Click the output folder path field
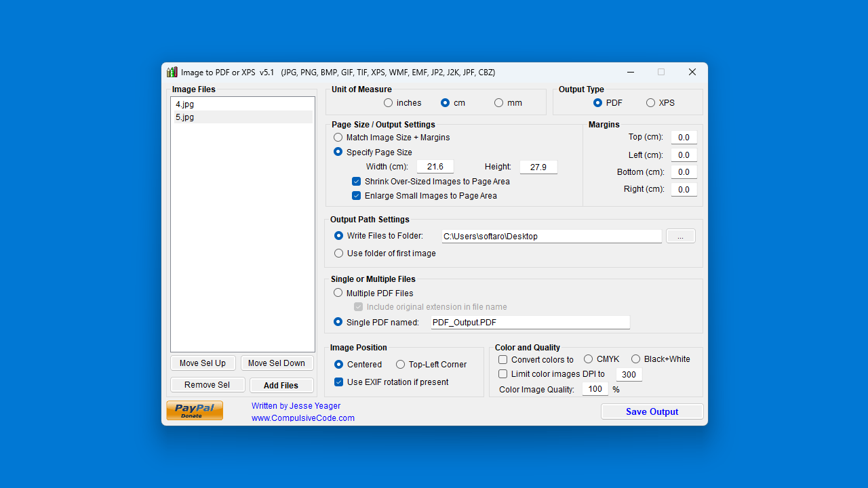This screenshot has height=488, width=868. click(551, 237)
